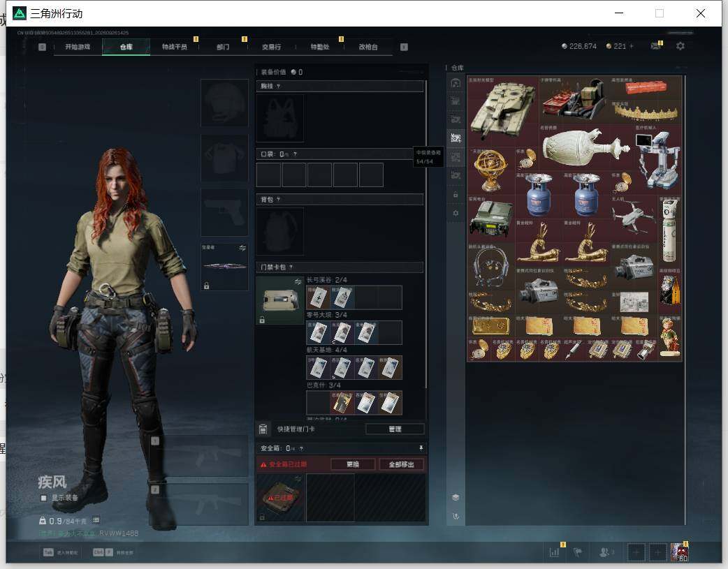This screenshot has height=569, width=728.
Task: Select the gold bar item in stash
Action: (490, 326)
